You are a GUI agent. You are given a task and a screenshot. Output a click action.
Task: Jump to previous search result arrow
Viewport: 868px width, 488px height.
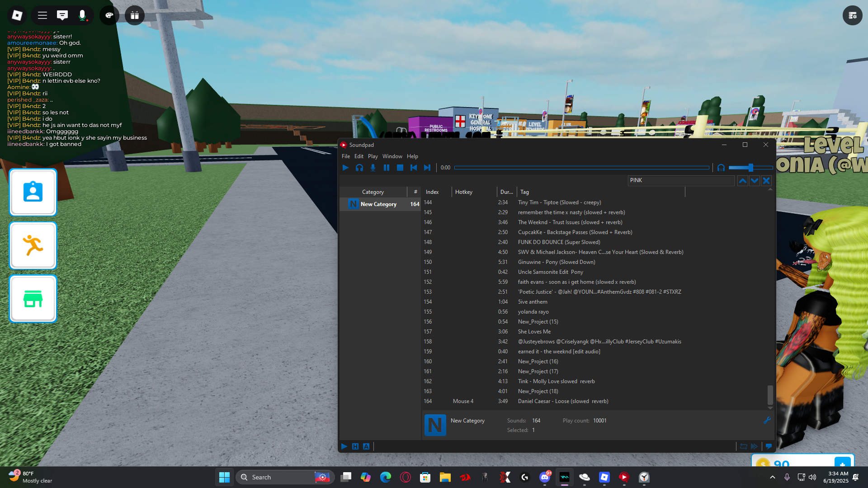click(743, 181)
